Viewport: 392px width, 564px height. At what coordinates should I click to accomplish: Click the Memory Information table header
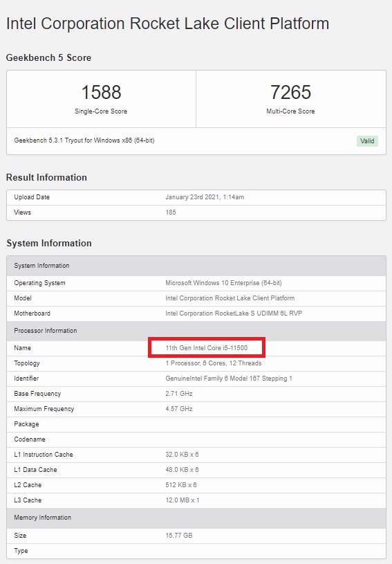(x=196, y=518)
